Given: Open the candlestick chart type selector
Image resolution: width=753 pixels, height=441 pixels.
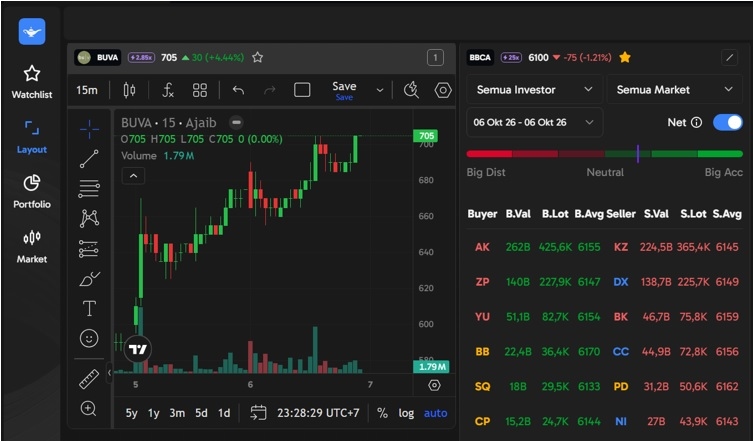Looking at the screenshot, I should tap(129, 90).
